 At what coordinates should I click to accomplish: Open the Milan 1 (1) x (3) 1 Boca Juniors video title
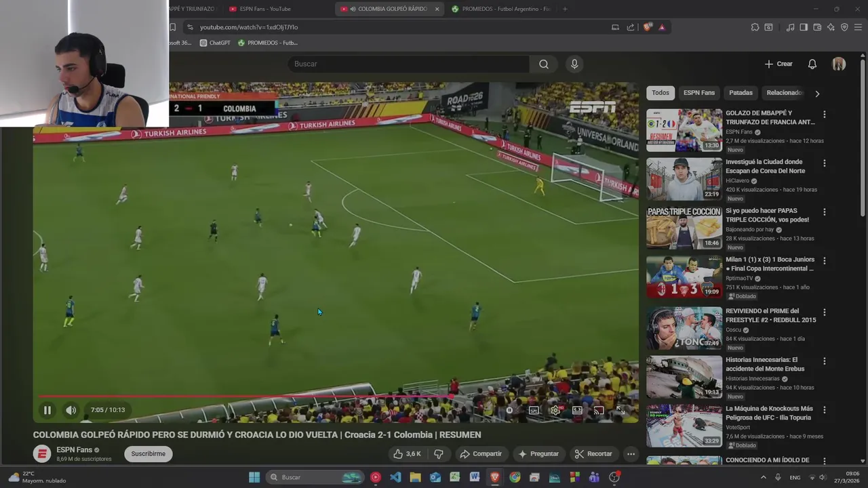click(770, 264)
